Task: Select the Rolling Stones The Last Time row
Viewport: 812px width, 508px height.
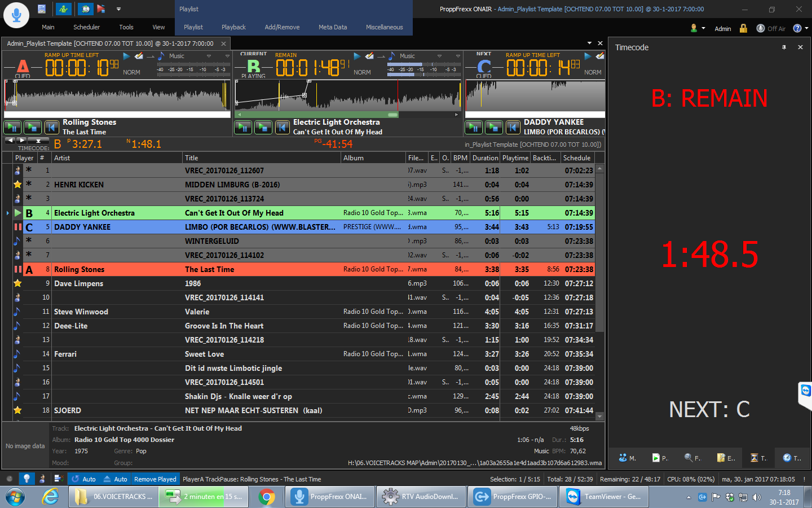Action: [x=304, y=269]
